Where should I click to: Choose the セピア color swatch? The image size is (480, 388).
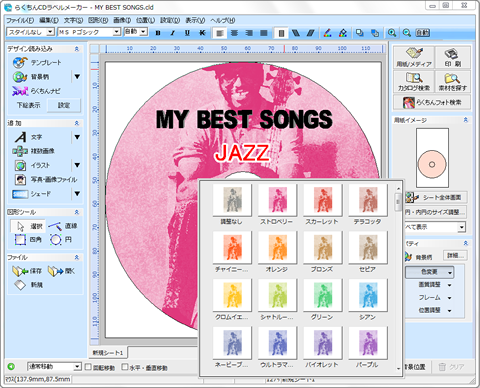(x=368, y=248)
